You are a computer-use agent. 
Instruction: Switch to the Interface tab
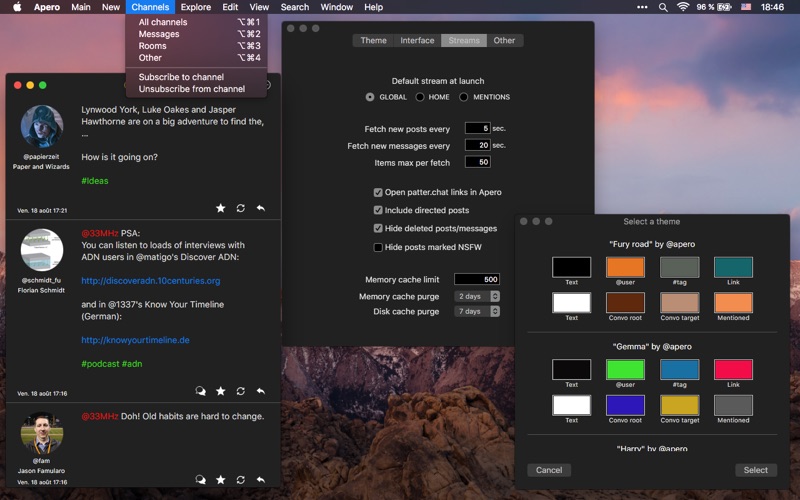tap(417, 41)
